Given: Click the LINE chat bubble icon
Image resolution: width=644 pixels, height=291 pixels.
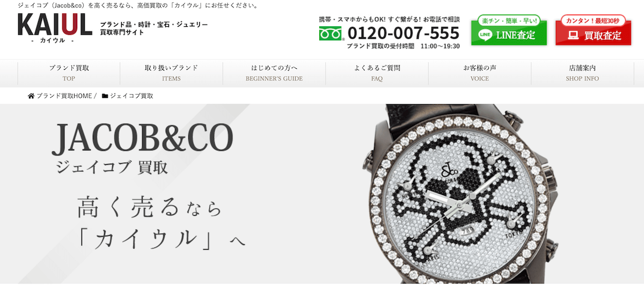Looking at the screenshot, I should (485, 35).
